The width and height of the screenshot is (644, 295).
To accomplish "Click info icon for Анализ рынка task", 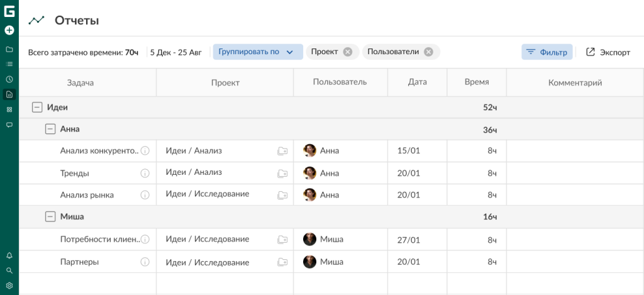I will pos(145,195).
